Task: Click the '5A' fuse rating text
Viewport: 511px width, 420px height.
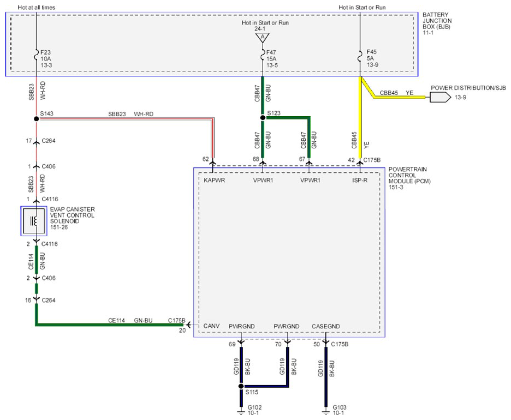Action: pos(370,58)
